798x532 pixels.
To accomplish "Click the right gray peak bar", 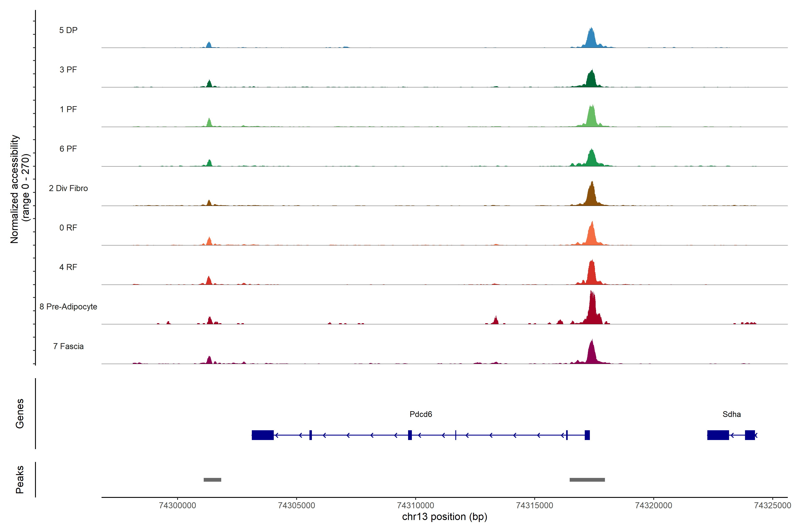I will pos(587,480).
